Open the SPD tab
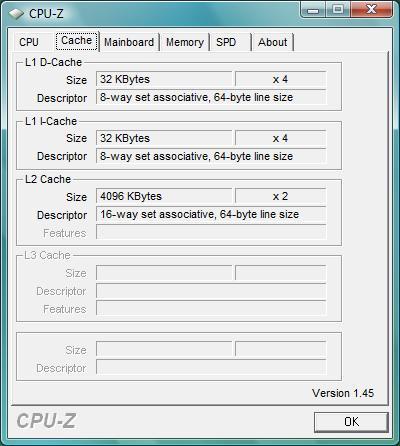 (x=230, y=42)
